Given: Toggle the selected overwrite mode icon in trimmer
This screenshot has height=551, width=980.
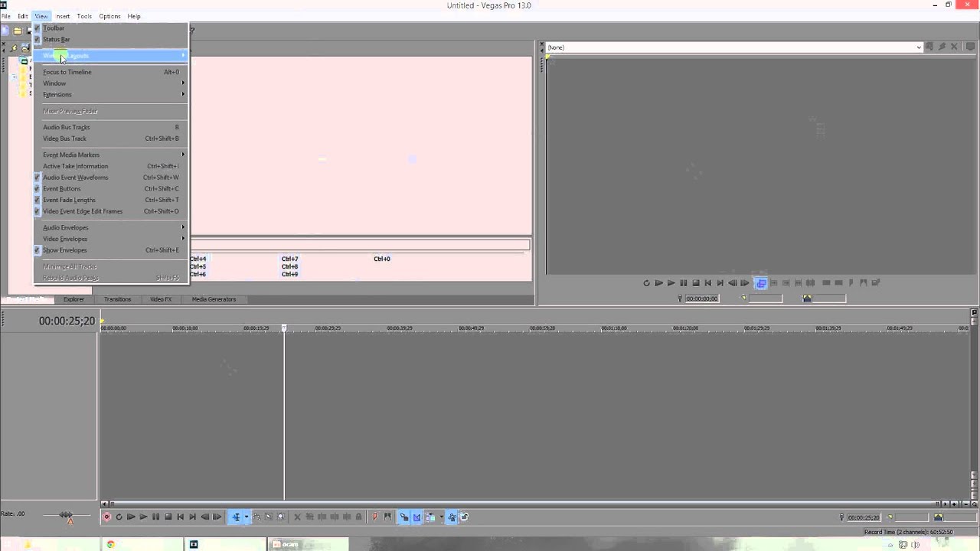Looking at the screenshot, I should 761,283.
